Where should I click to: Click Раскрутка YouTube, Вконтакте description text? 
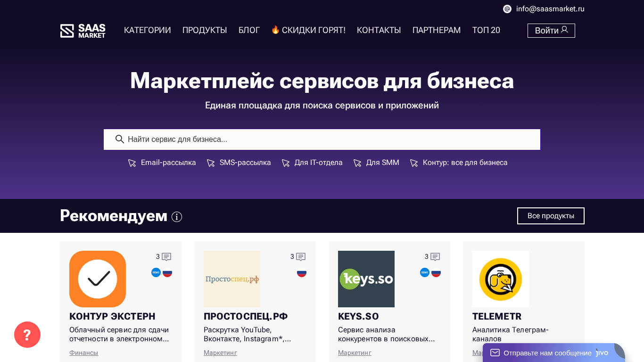(248, 334)
